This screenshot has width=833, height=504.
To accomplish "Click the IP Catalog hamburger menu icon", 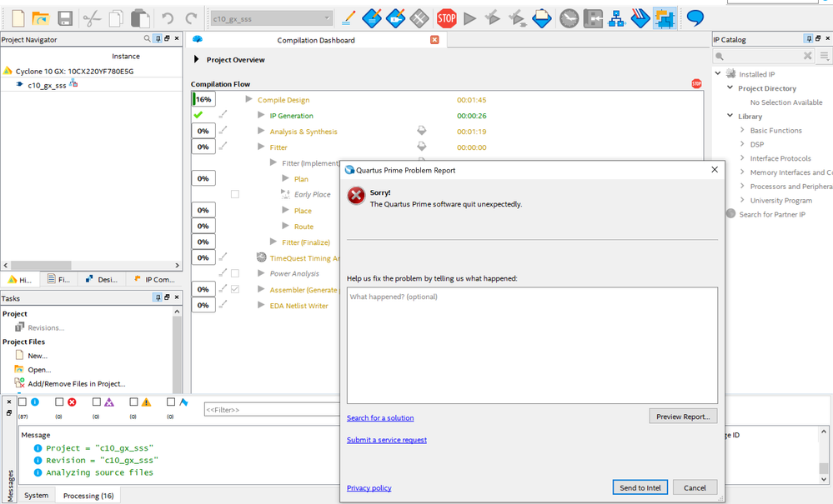I will [x=824, y=56].
